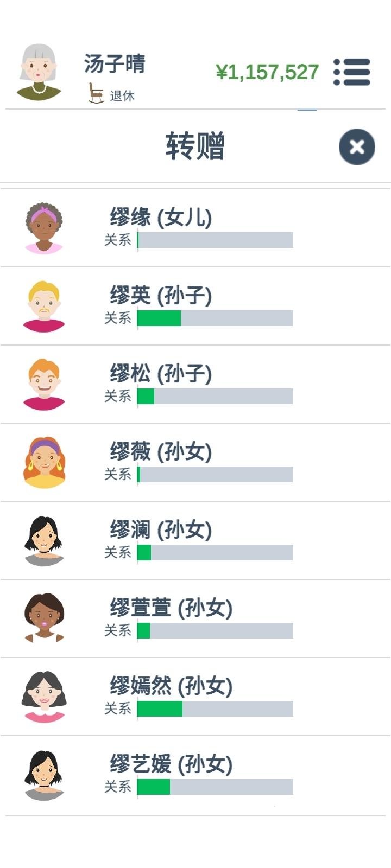
Task: Click avatar of granddaughter 缪澜
Action: point(44,541)
